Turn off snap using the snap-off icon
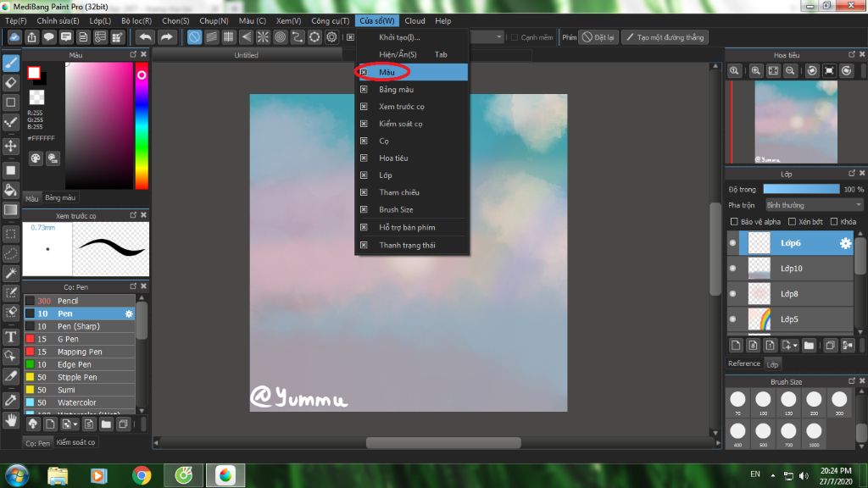This screenshot has width=868, height=488. [194, 37]
